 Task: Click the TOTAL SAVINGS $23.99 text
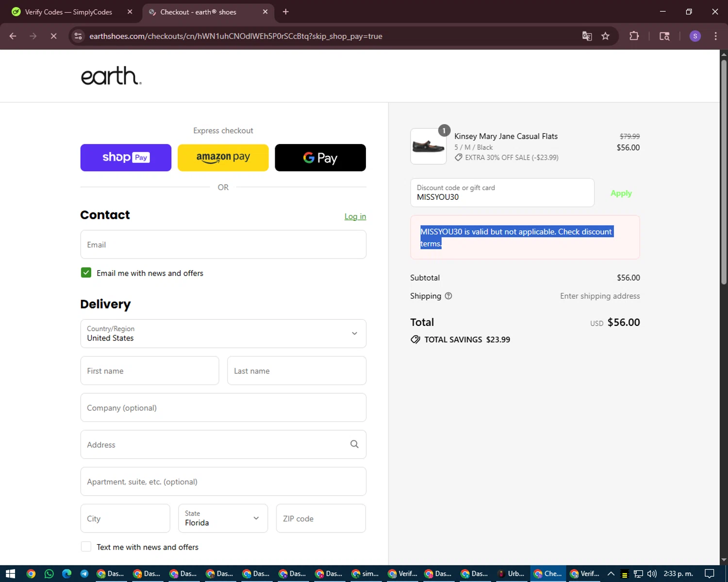tap(467, 339)
